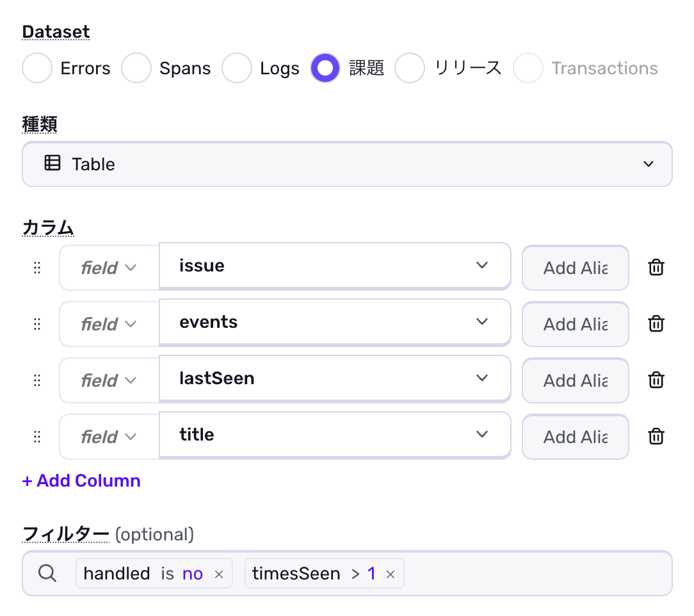Grab drag handle of issue column

click(37, 268)
